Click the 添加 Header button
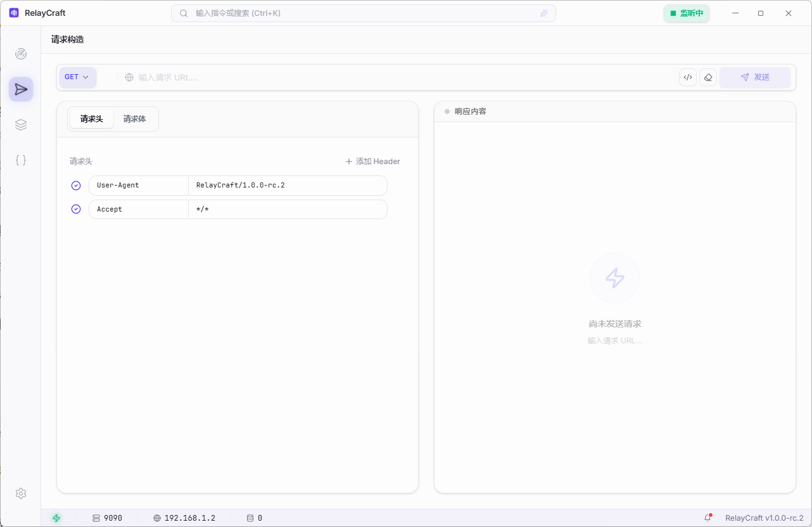812x527 pixels. (372, 162)
